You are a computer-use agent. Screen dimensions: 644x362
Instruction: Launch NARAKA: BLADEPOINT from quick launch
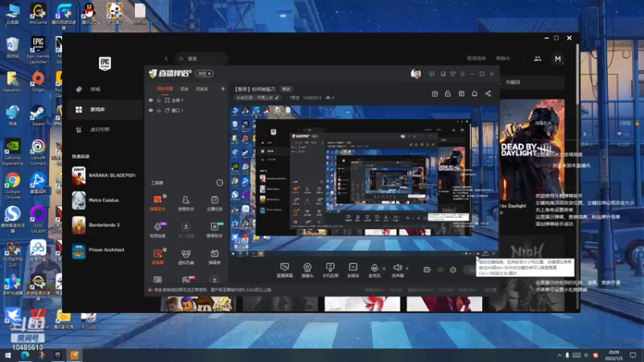105,175
